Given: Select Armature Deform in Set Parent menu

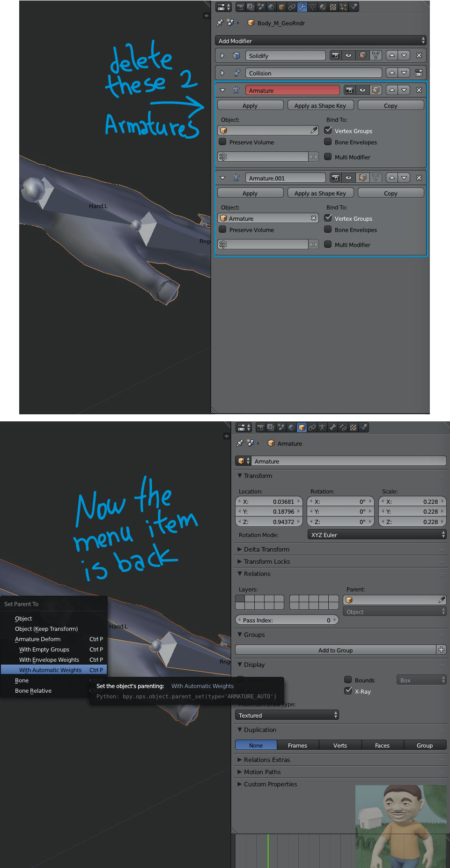Looking at the screenshot, I should tap(54, 639).
